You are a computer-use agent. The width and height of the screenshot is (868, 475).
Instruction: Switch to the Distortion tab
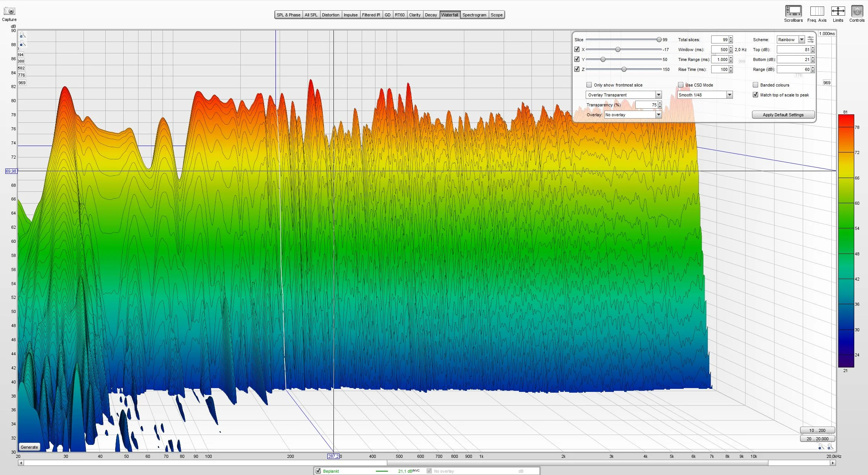tap(330, 15)
